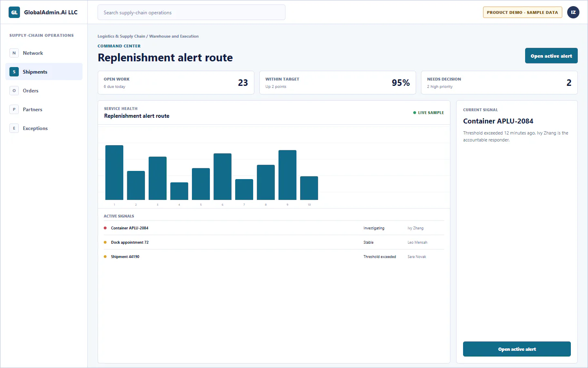The image size is (588, 368).
Task: Select chart bar number 10
Action: pyautogui.click(x=309, y=188)
